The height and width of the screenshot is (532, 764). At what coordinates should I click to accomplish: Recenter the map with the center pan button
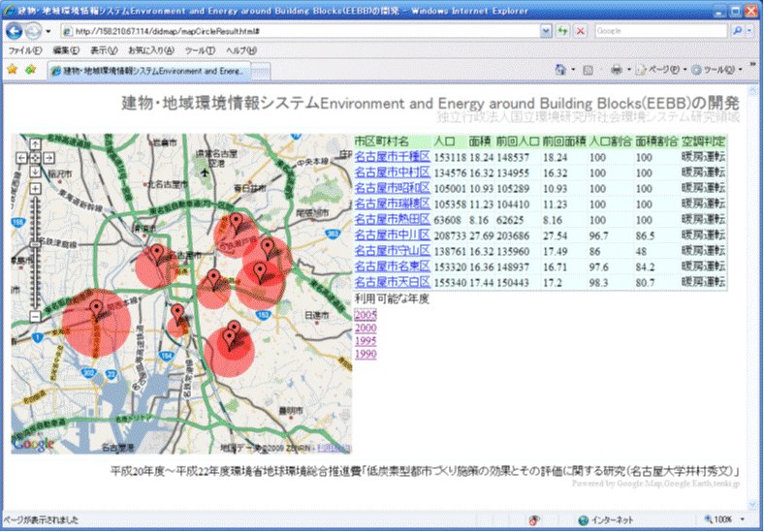point(35,157)
